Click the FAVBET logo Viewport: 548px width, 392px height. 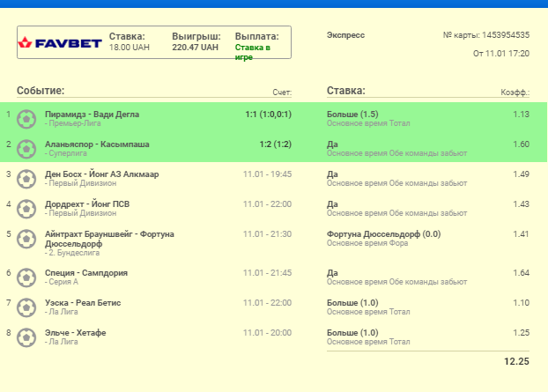pyautogui.click(x=60, y=42)
